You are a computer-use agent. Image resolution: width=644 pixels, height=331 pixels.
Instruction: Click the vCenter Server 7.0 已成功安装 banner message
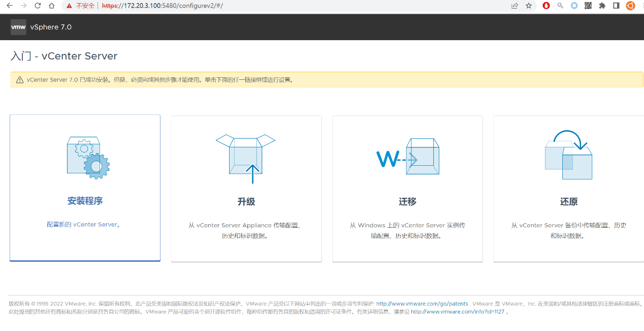click(x=160, y=80)
